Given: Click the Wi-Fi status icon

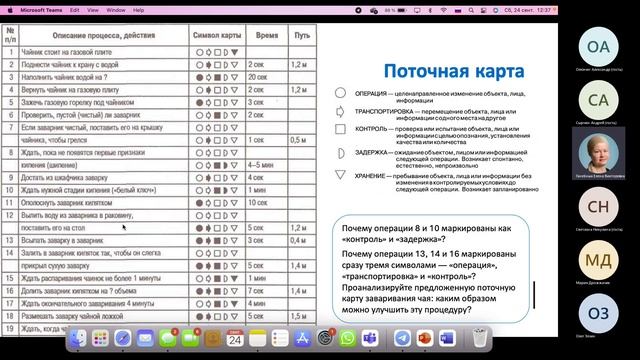Looking at the screenshot, I should click(444, 10).
